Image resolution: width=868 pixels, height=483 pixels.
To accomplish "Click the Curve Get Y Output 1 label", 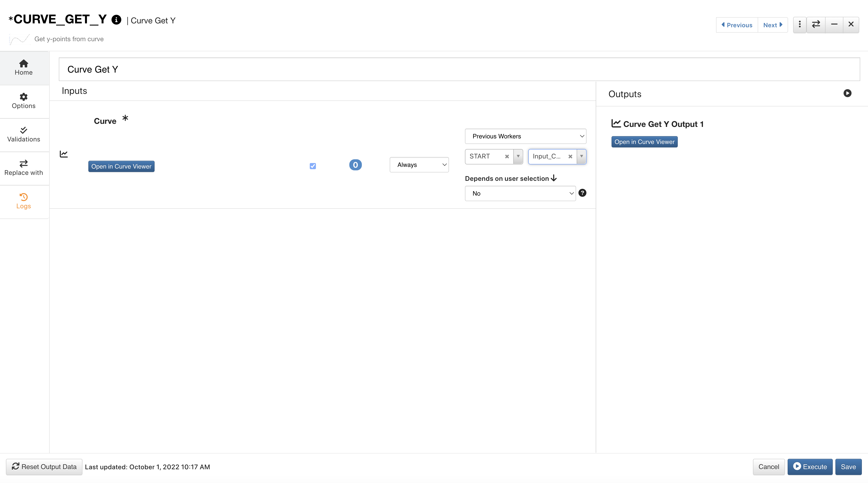I will [663, 124].
